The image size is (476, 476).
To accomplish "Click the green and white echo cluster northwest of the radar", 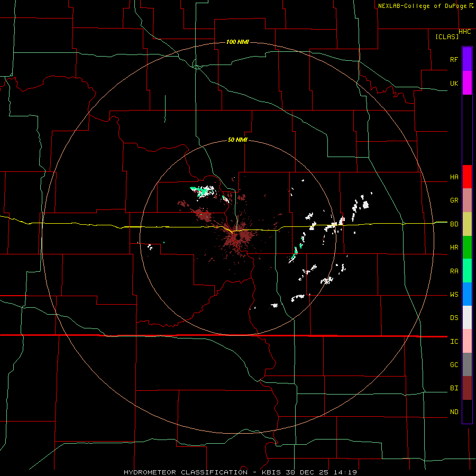I will tap(203, 191).
